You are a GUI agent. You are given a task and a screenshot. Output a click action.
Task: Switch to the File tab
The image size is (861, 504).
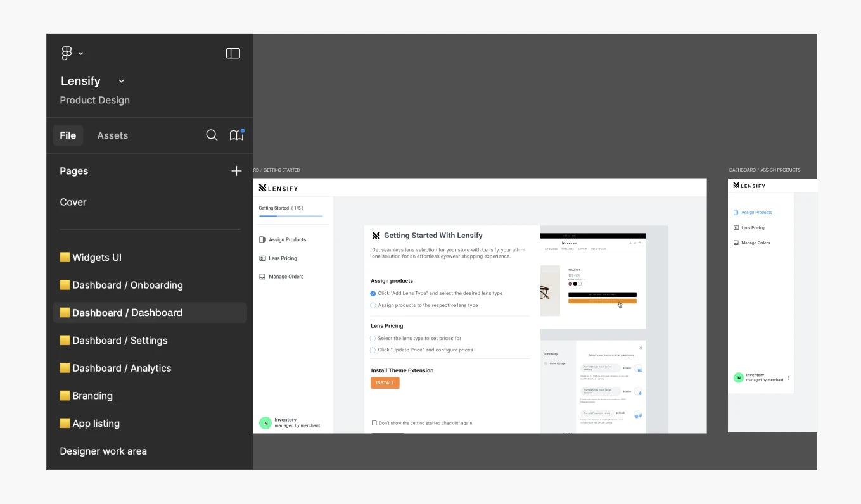point(68,135)
